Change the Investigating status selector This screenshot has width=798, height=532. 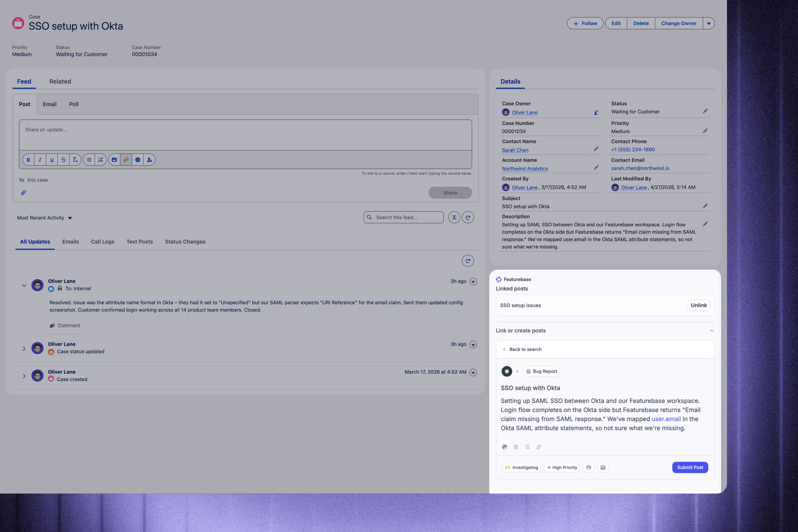coord(521,467)
